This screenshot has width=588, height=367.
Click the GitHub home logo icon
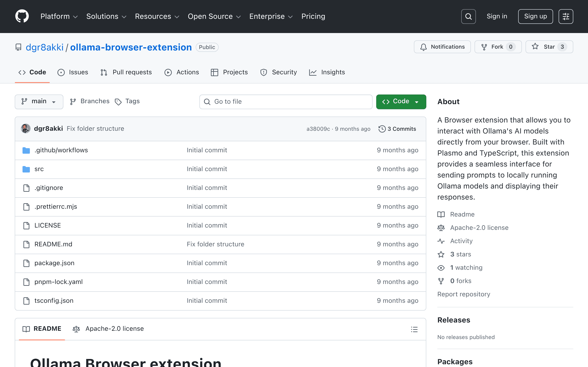22,16
